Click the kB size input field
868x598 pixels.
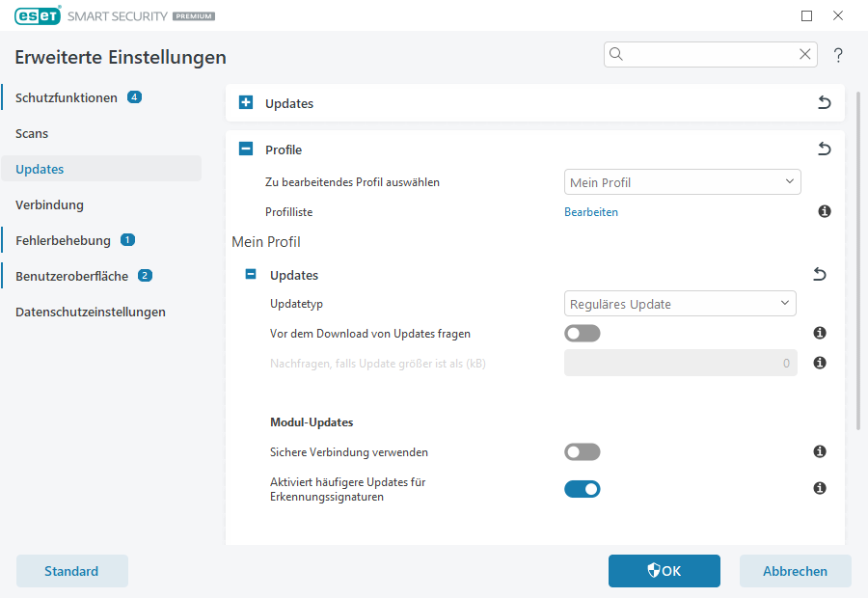pyautogui.click(x=680, y=363)
